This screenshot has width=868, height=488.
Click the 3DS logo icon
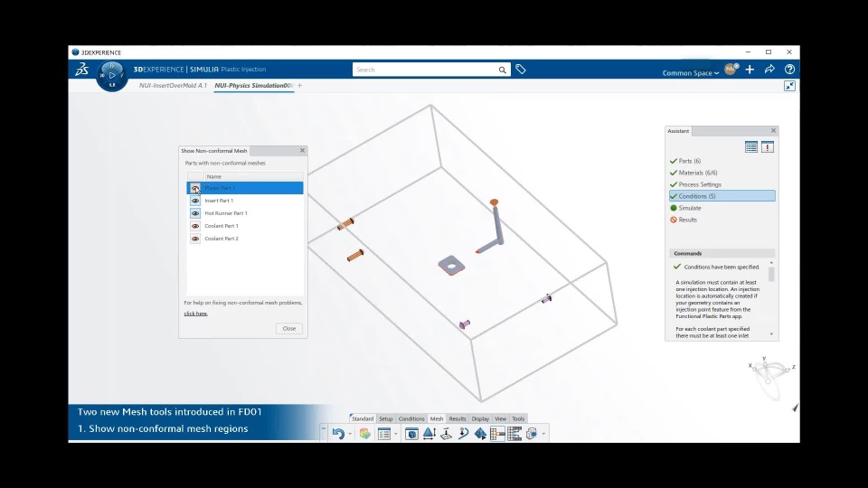pyautogui.click(x=82, y=70)
